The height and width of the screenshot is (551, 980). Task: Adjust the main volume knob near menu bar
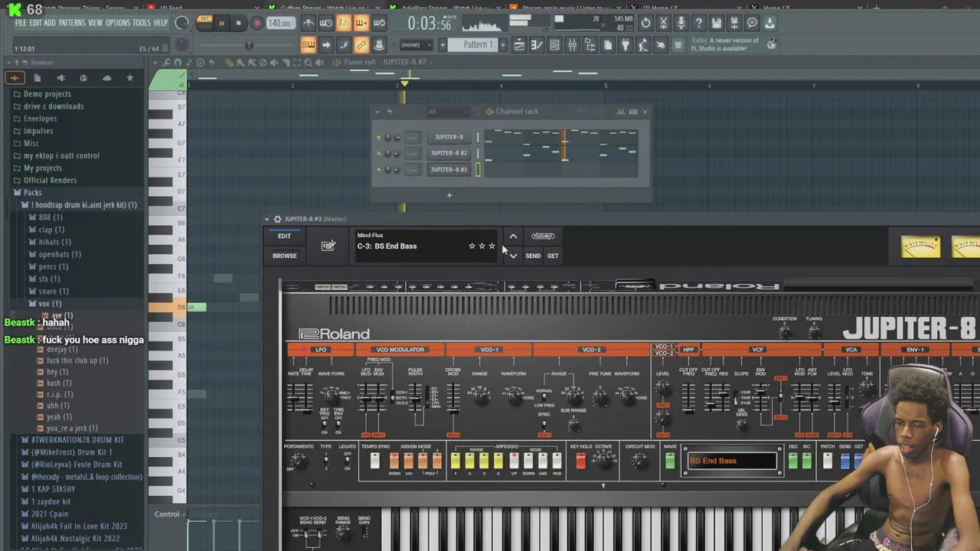point(181,23)
